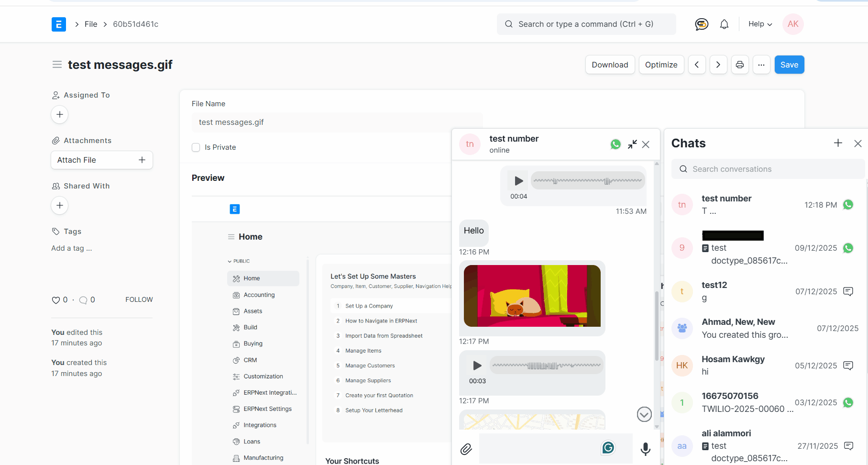Collapse the test number chat window
The image size is (868, 465).
632,144
